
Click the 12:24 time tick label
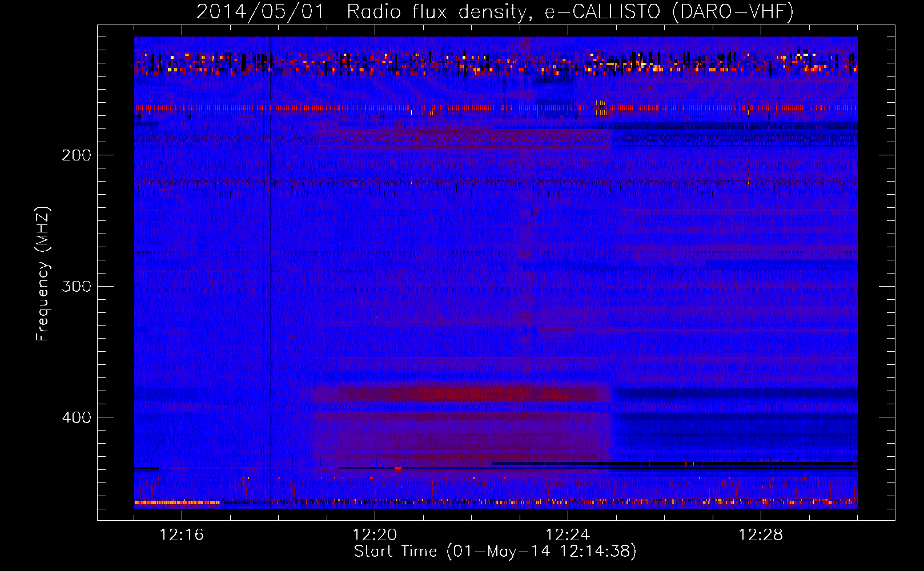568,535
